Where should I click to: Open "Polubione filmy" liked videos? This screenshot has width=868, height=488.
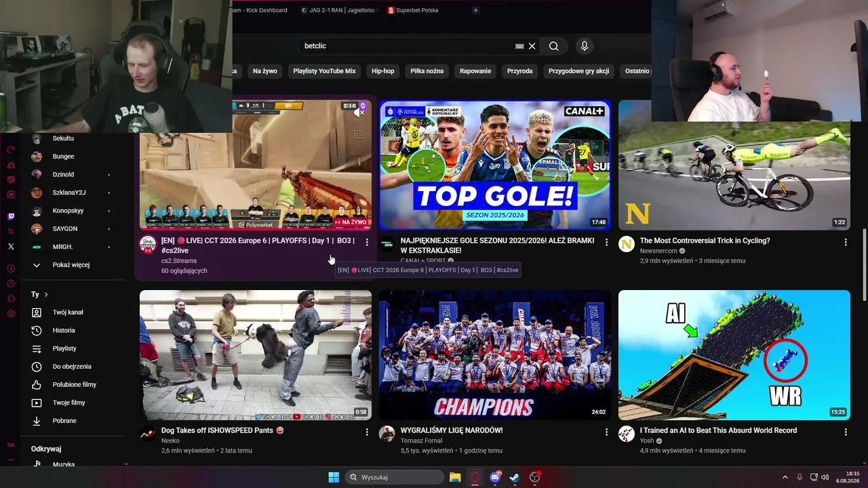[x=71, y=384]
